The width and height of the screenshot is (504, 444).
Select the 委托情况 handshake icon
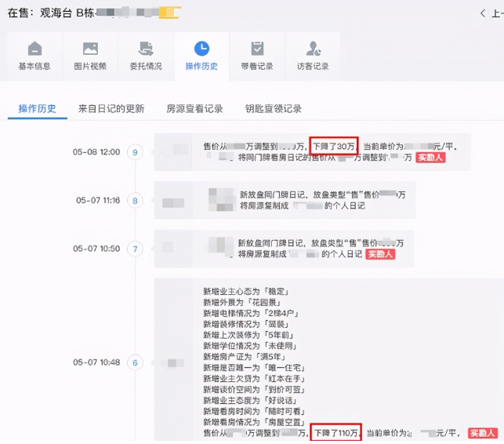click(146, 49)
